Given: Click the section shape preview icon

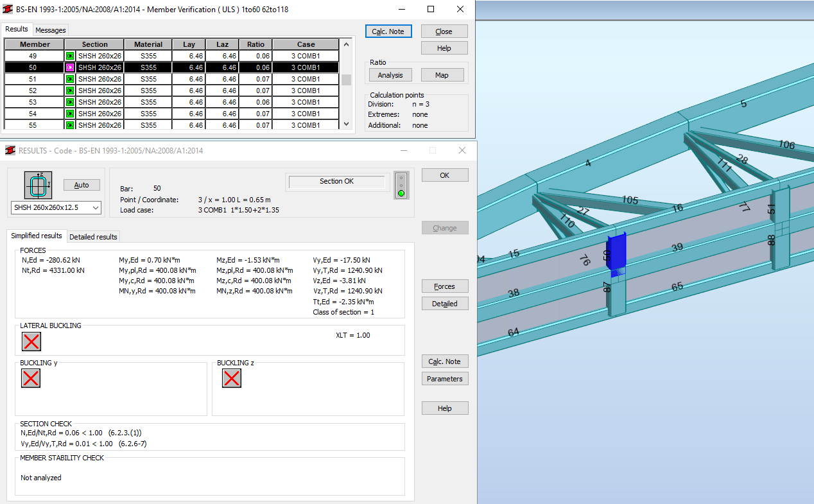Looking at the screenshot, I should click(x=38, y=185).
